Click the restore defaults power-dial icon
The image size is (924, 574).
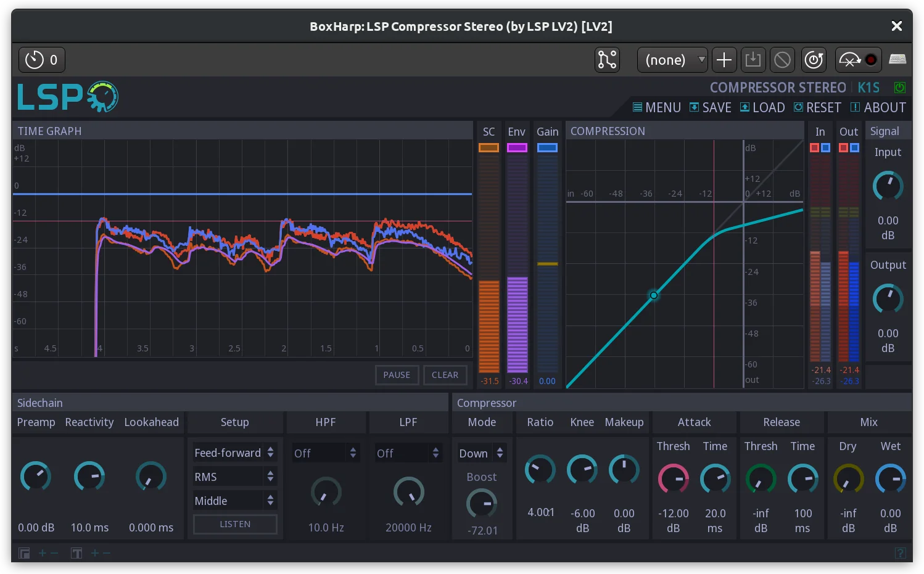pyautogui.click(x=814, y=60)
